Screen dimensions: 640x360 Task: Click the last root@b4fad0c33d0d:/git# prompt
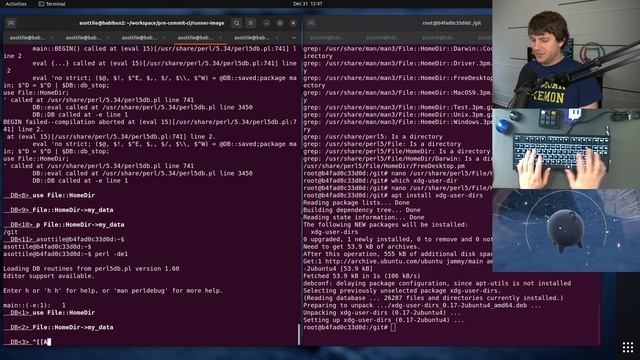click(349, 328)
